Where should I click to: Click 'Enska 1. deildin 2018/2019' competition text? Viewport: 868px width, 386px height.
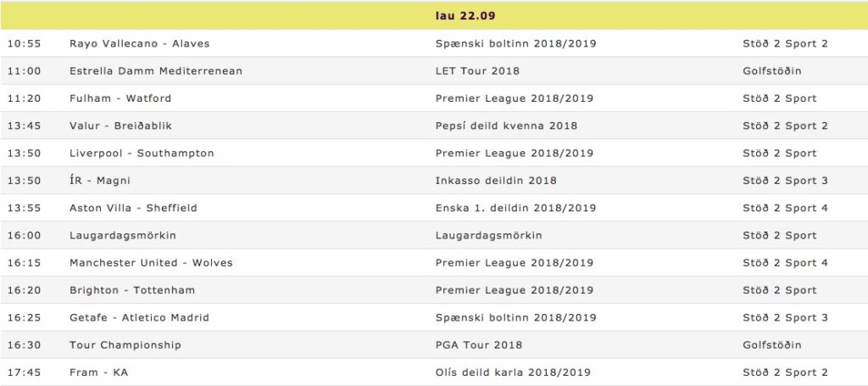pos(516,208)
